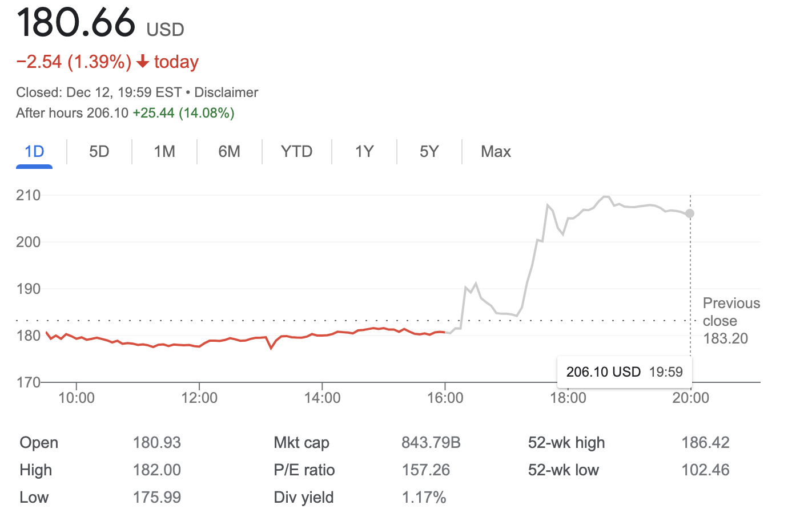Image resolution: width=812 pixels, height=517 pixels.
Task: Click the 206.10 USD 19:59 tooltip
Action: (624, 372)
